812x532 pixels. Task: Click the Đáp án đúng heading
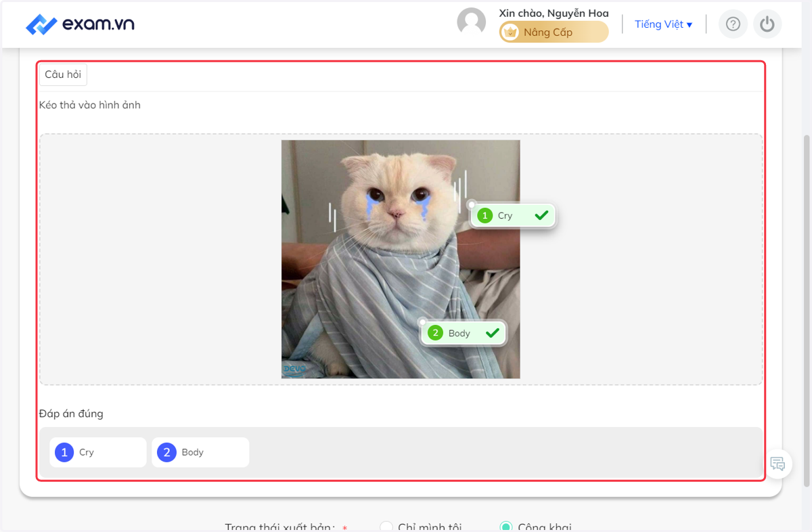pos(71,414)
